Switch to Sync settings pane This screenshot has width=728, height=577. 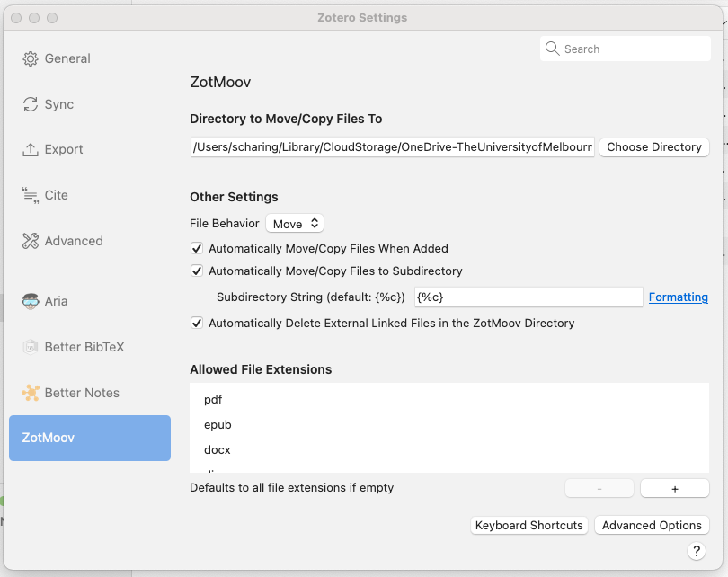[90, 104]
